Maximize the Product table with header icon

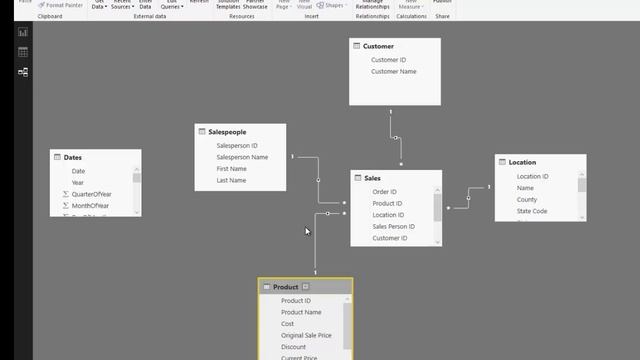click(306, 287)
